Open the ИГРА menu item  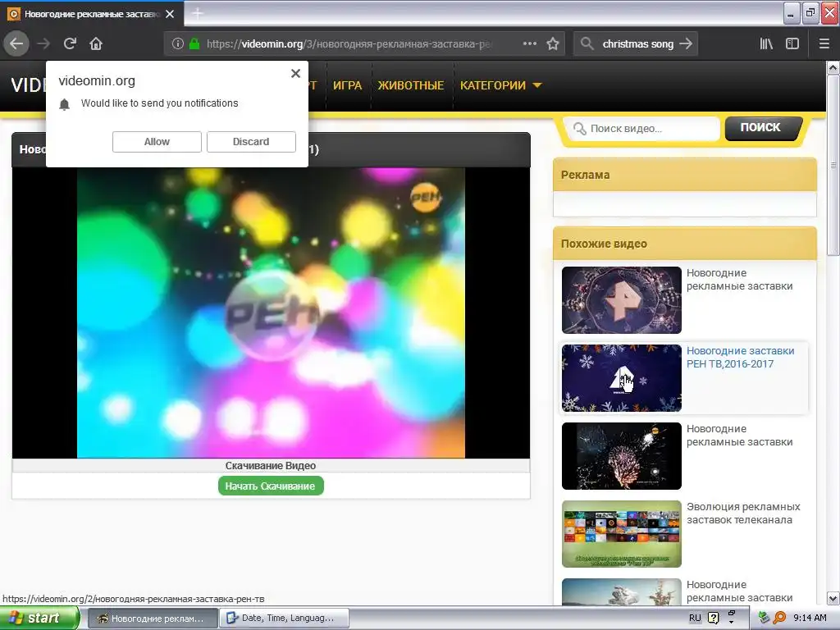(347, 85)
